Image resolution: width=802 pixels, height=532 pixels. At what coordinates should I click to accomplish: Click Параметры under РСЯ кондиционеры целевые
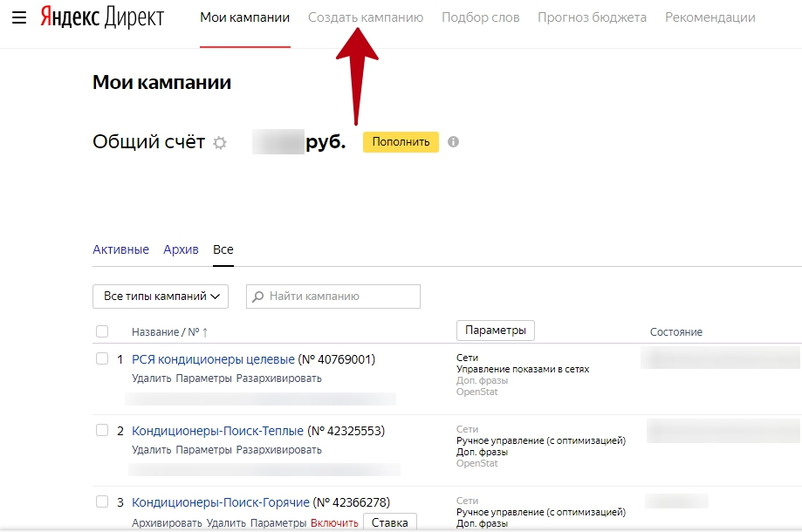click(204, 379)
